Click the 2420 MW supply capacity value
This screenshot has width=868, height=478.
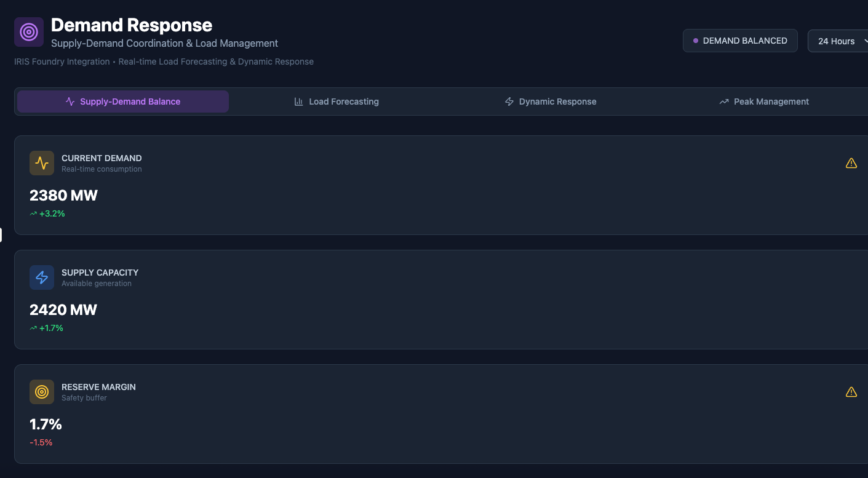(x=63, y=310)
